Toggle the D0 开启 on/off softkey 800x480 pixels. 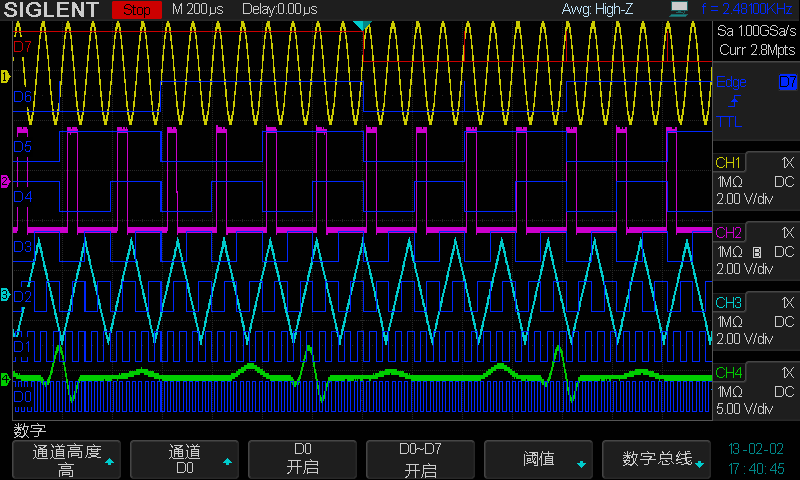[303, 460]
